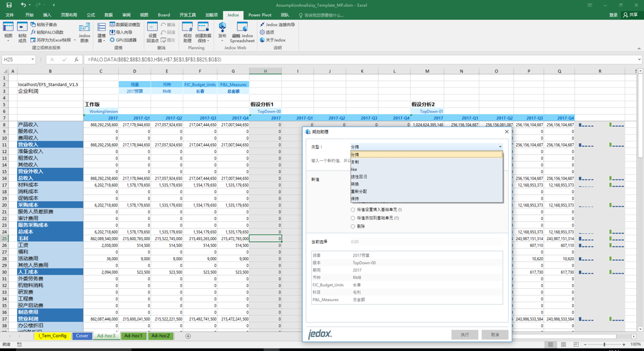The width and height of the screenshot is (644, 351).
Task: Select column H header
Action: [265, 71]
